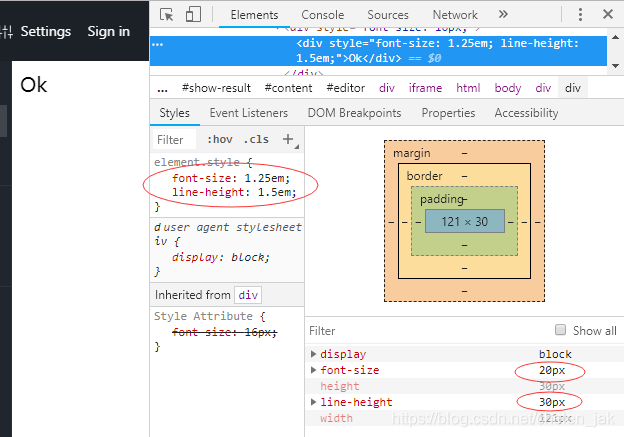Open the DOM Breakpoints sub-tab
The width and height of the screenshot is (624, 437).
click(x=354, y=113)
